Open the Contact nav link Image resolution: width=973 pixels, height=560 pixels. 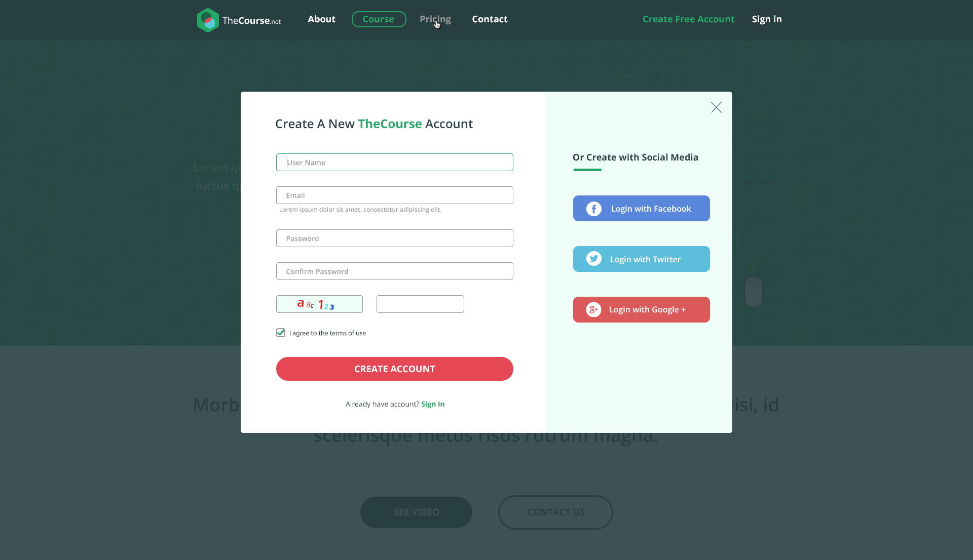pos(490,19)
